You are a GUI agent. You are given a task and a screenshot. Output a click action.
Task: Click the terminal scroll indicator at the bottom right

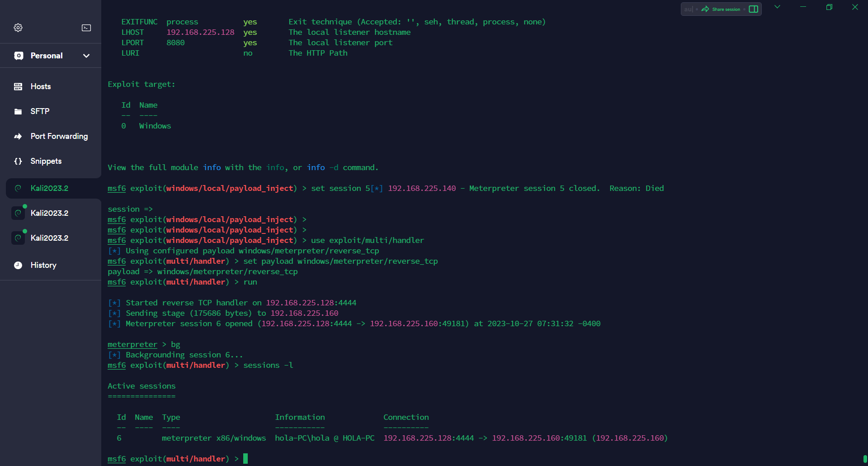(865, 459)
